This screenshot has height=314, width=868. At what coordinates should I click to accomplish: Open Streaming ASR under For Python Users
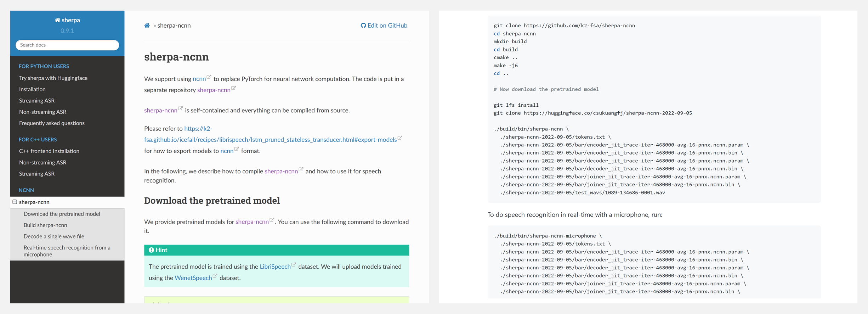coord(37,101)
